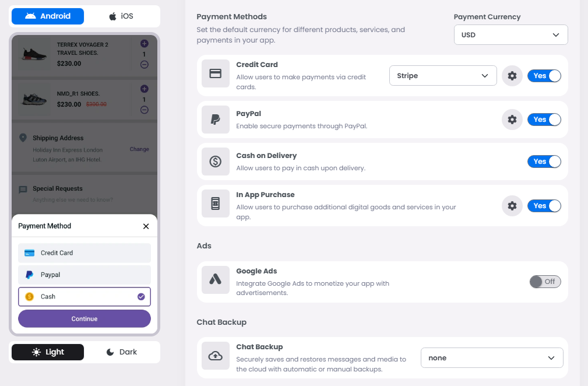This screenshot has height=386, width=588.
Task: Click Change link for Shipping Address
Action: [139, 149]
